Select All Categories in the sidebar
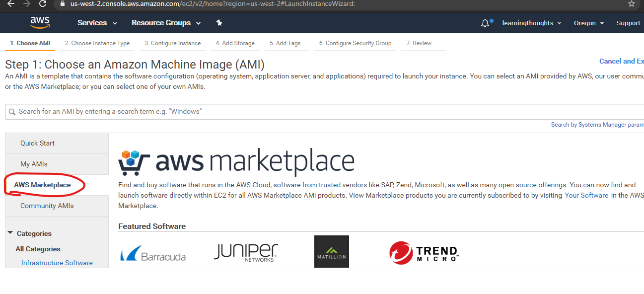The width and height of the screenshot is (644, 294). point(38,249)
